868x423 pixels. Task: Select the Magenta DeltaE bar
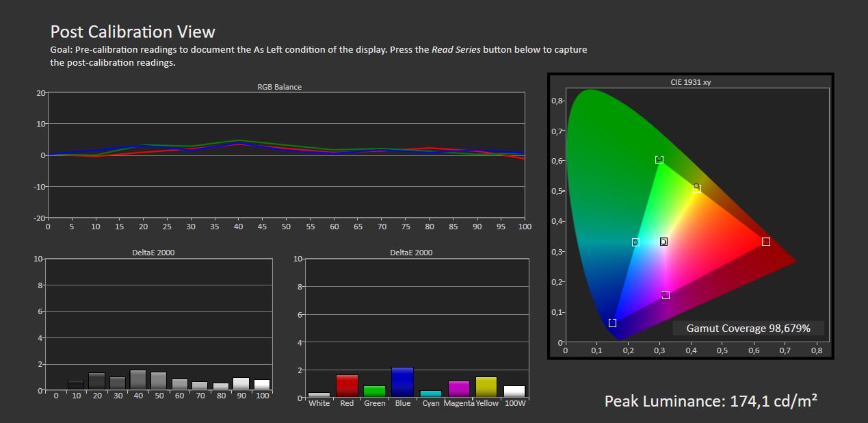tap(458, 389)
